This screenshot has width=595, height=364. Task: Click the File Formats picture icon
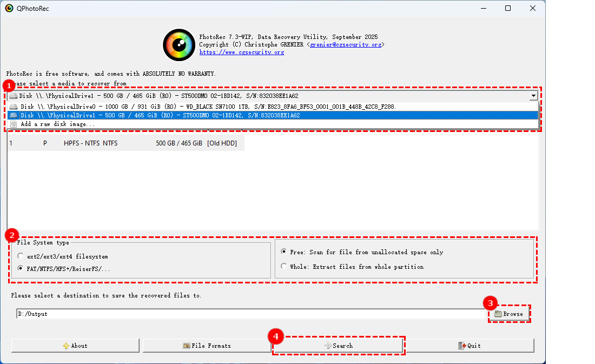(186, 346)
